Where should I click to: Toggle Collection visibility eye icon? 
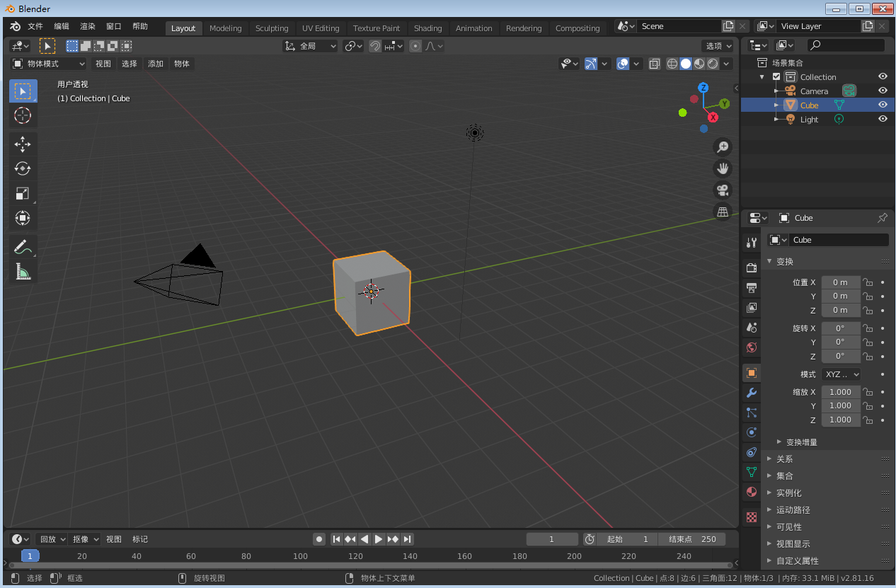[883, 76]
